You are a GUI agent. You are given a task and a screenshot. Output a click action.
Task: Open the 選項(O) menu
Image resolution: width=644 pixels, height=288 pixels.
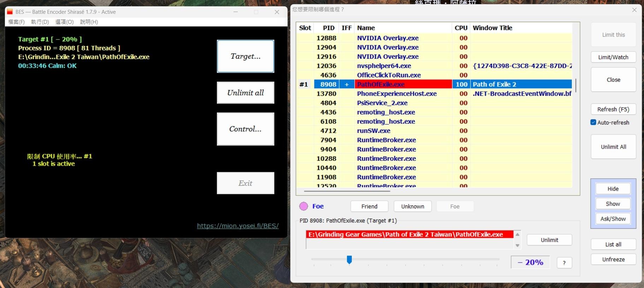[64, 22]
